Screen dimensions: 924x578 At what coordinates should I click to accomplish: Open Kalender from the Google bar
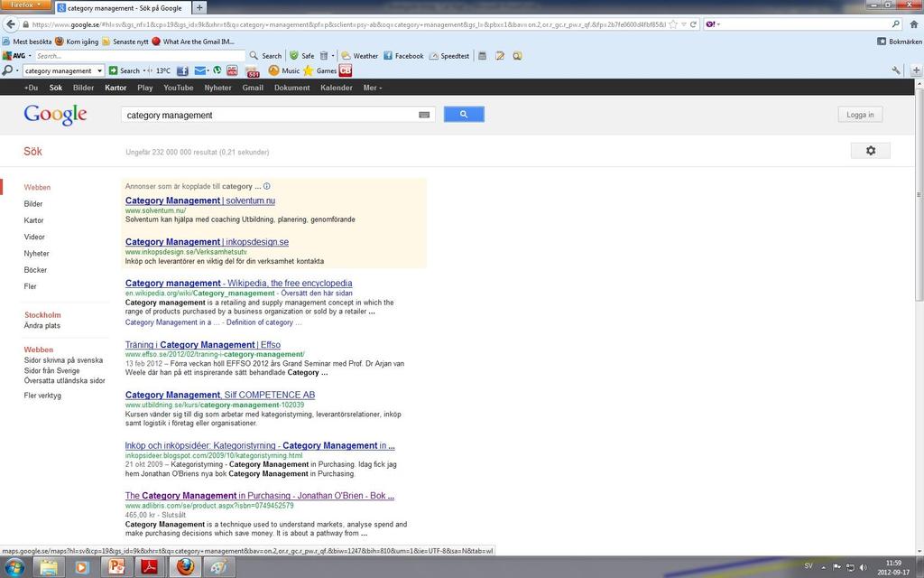[337, 88]
